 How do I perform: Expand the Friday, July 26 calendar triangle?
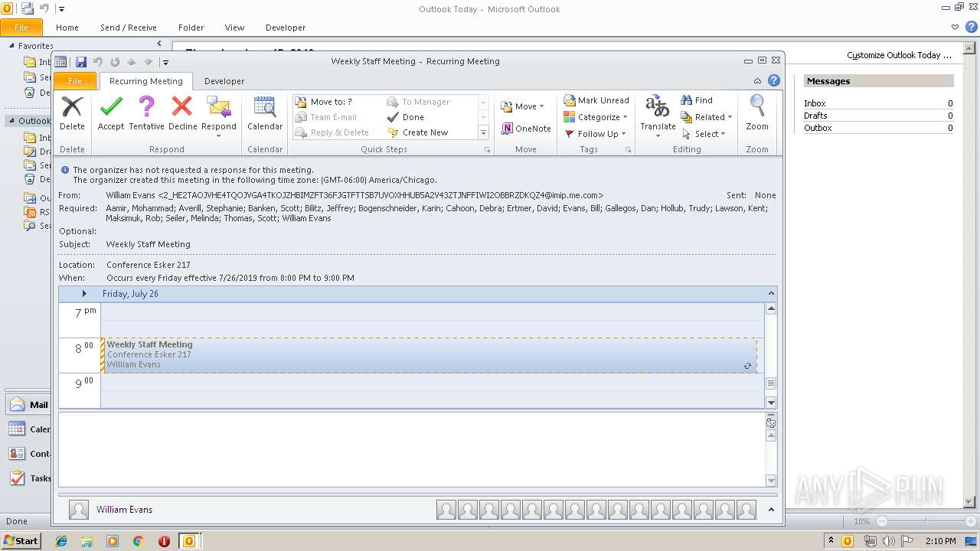84,294
